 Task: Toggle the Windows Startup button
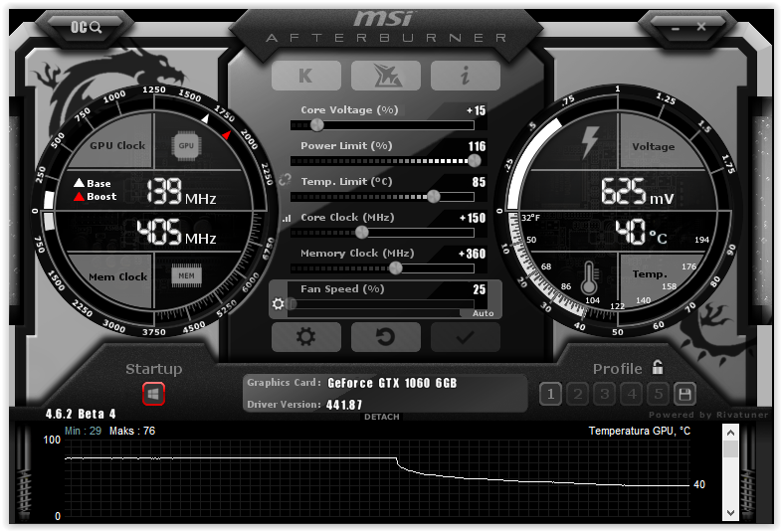[x=153, y=394]
